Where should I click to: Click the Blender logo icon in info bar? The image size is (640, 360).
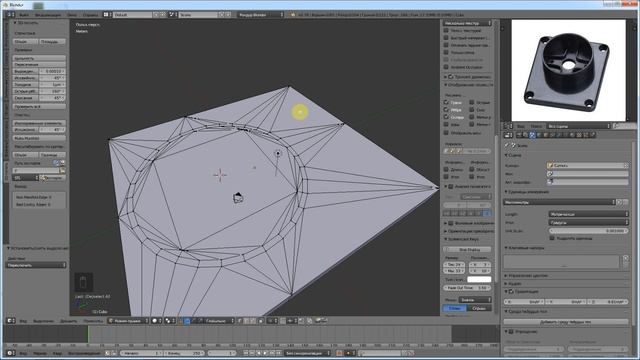(293, 14)
